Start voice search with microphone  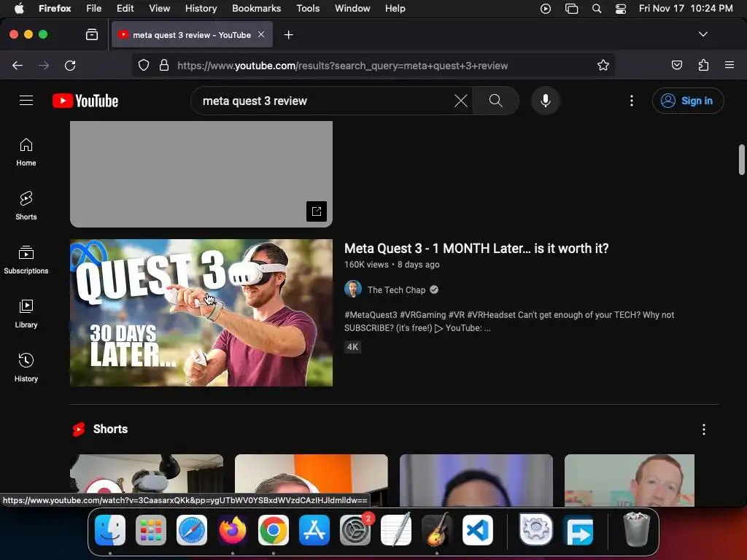tap(546, 101)
